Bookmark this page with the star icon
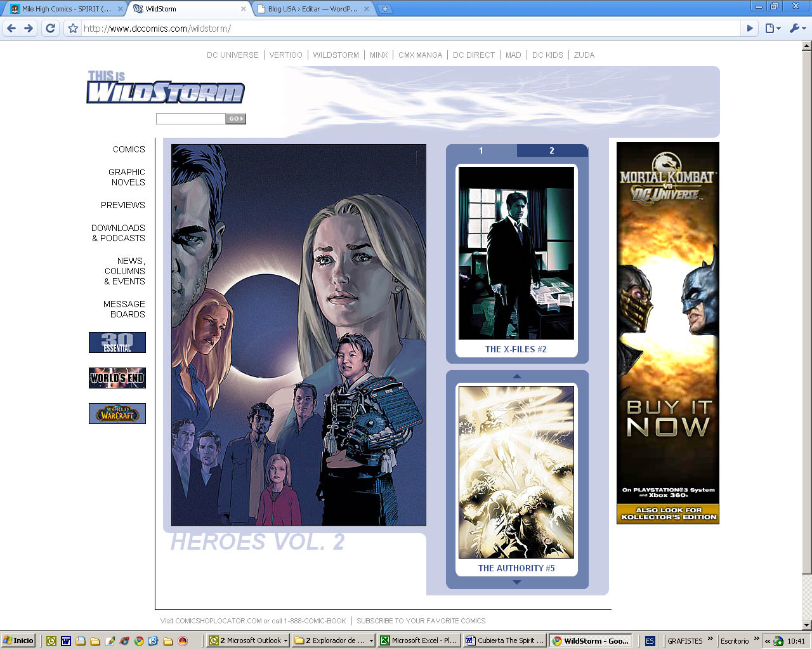812x650 pixels. pyautogui.click(x=73, y=29)
